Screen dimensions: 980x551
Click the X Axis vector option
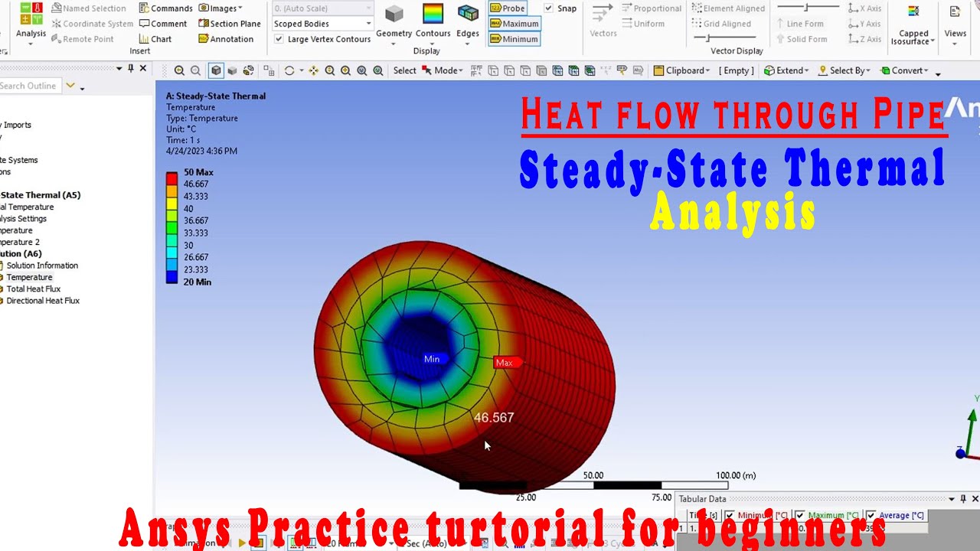click(864, 8)
